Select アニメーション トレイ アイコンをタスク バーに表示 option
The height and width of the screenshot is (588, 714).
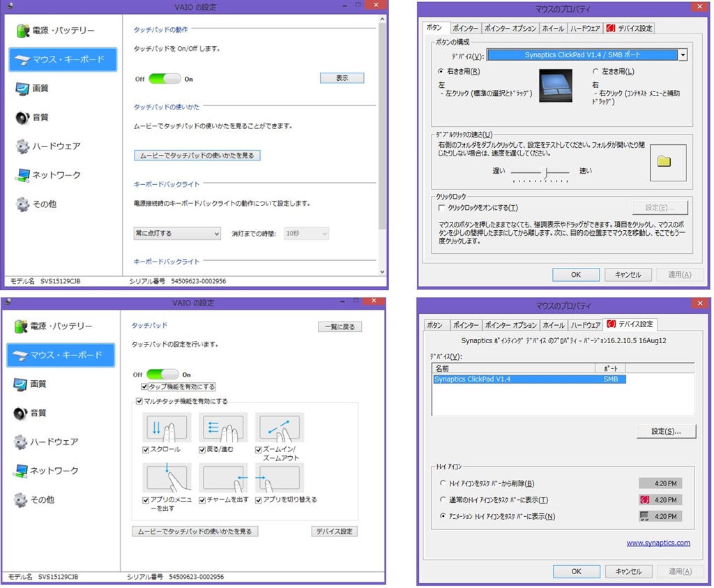[443, 516]
